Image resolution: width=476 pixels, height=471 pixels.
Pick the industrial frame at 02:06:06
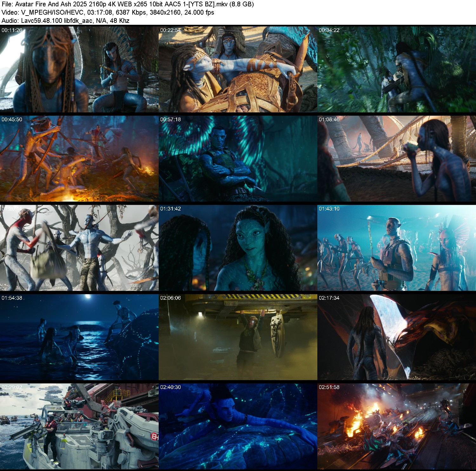(x=238, y=337)
